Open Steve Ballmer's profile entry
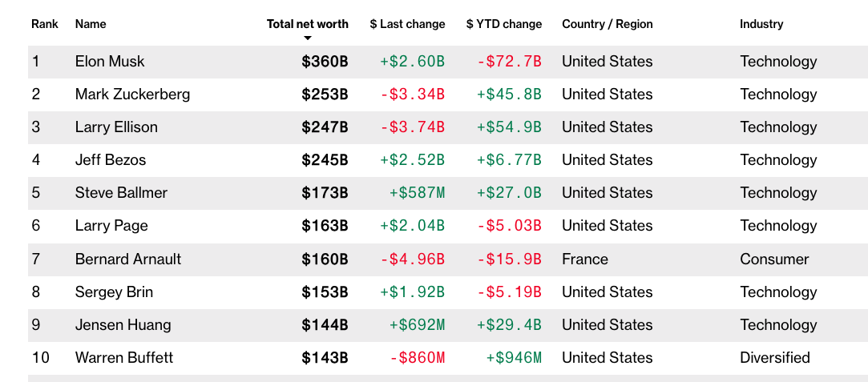 click(x=121, y=193)
